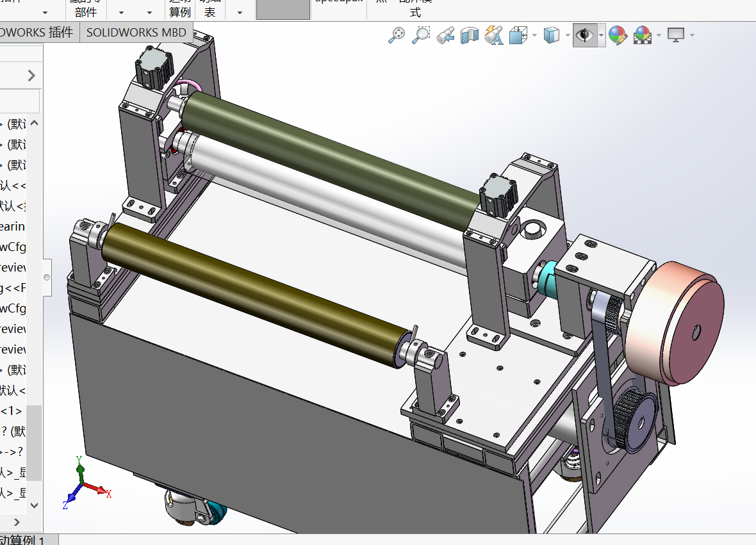Select the tree row reading '认<<'
The width and height of the screenshot is (756, 545).
tap(13, 186)
